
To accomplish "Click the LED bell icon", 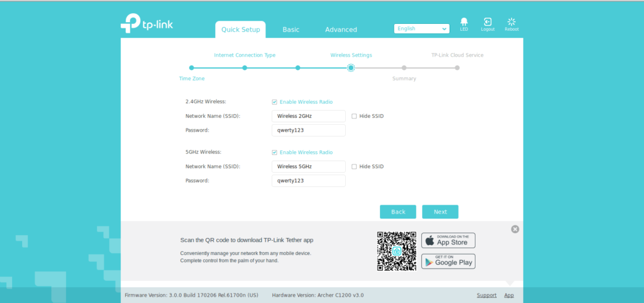I will pos(464,22).
